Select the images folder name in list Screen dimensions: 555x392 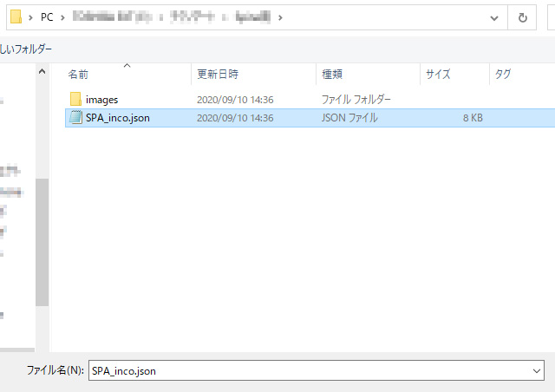(101, 100)
